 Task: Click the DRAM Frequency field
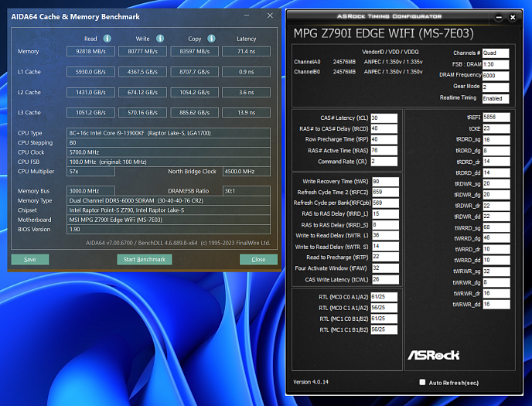click(x=496, y=76)
